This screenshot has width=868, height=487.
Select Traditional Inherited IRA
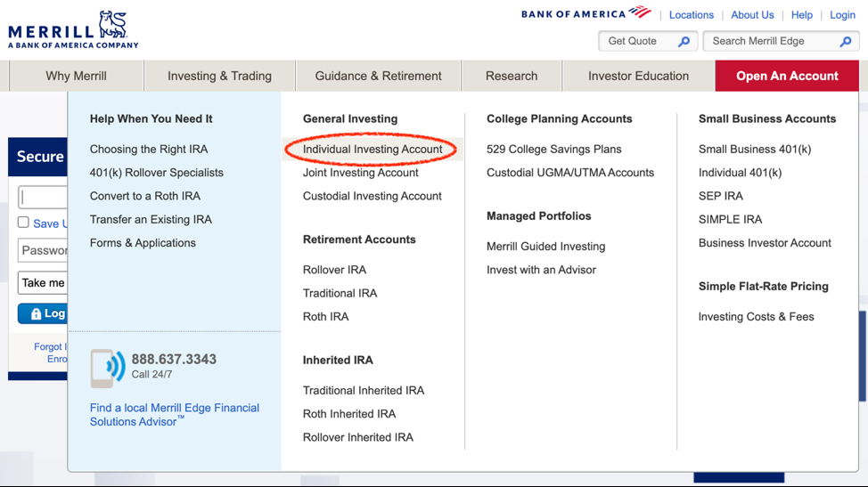pyautogui.click(x=363, y=390)
